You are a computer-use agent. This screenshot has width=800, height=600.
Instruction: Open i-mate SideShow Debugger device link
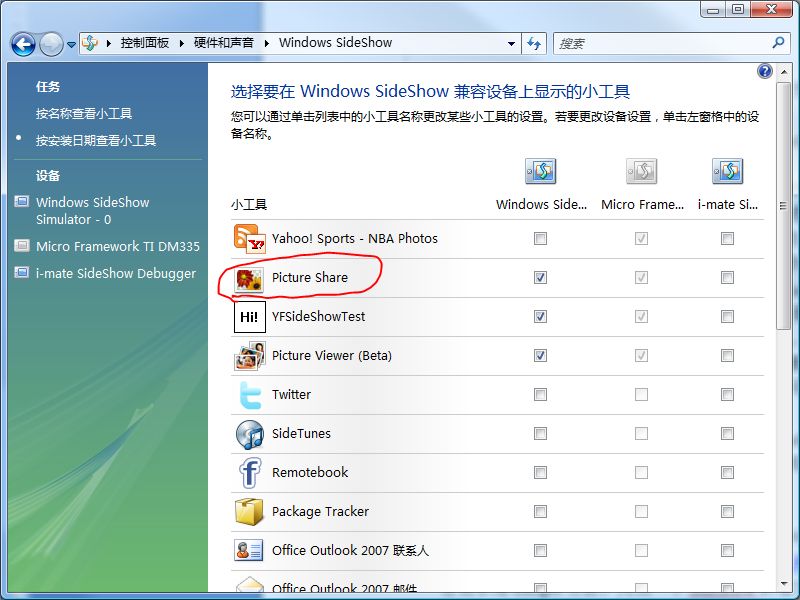coord(116,273)
